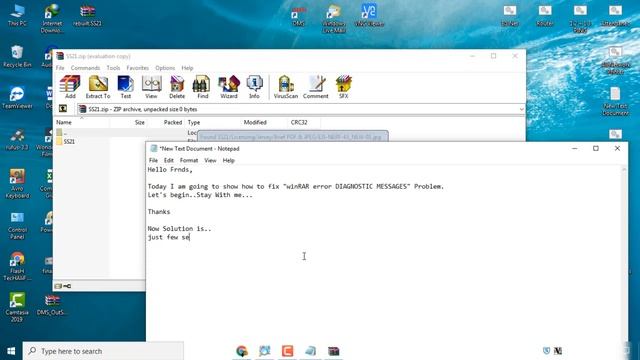
Task: Open WinRAR Favorites menu
Action: 138,68
